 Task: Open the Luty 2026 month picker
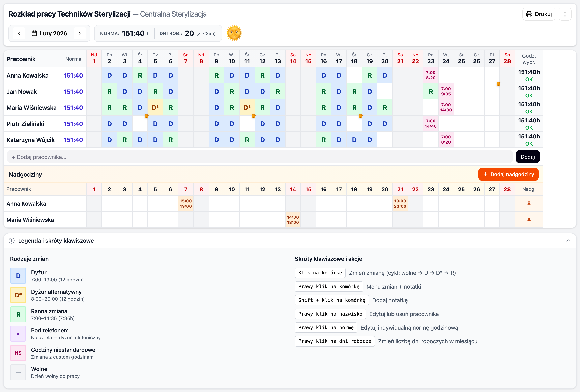49,33
